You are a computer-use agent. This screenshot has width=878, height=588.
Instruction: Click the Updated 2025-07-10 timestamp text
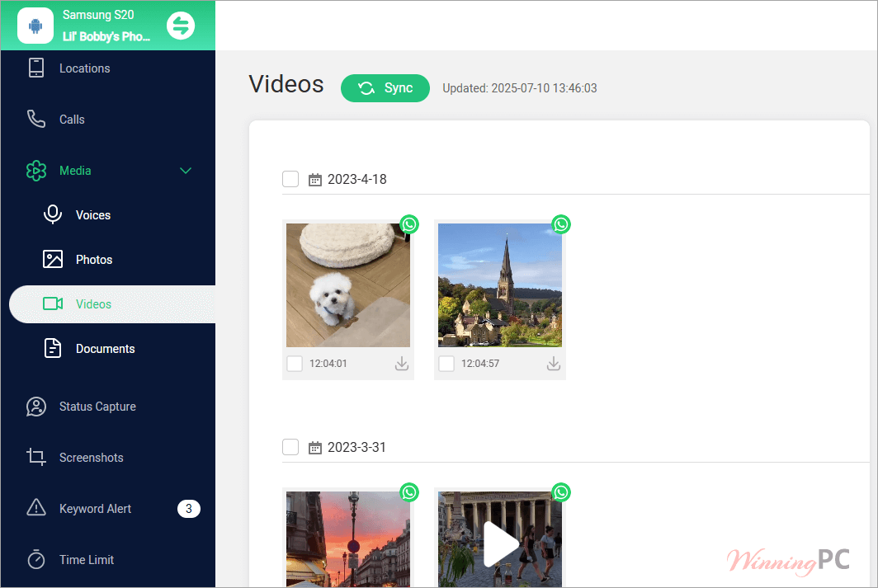tap(520, 88)
